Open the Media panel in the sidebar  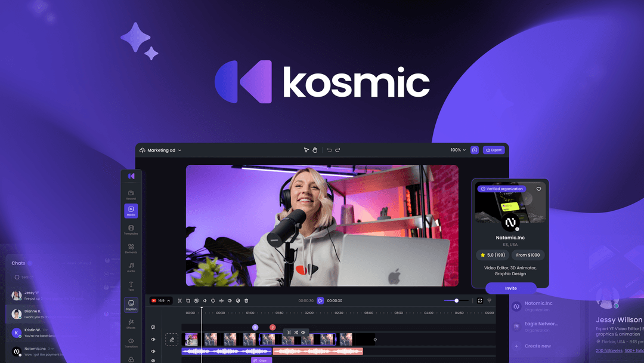131,209
